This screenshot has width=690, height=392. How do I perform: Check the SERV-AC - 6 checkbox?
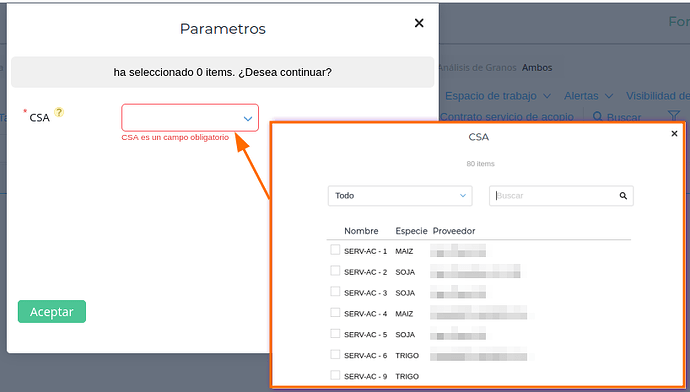coord(335,354)
